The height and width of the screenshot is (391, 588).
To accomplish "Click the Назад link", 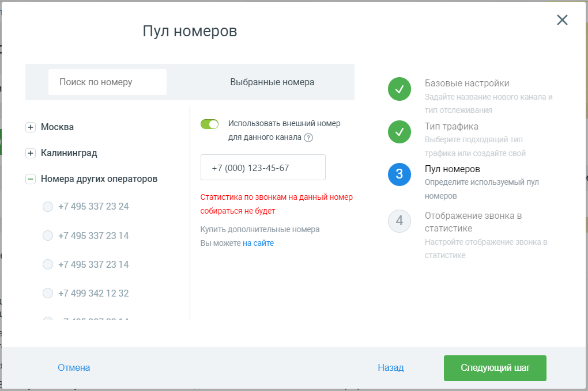I will (x=391, y=368).
